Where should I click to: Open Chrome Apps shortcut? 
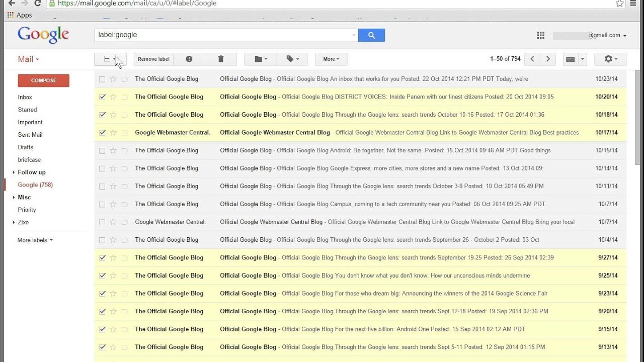pos(20,15)
